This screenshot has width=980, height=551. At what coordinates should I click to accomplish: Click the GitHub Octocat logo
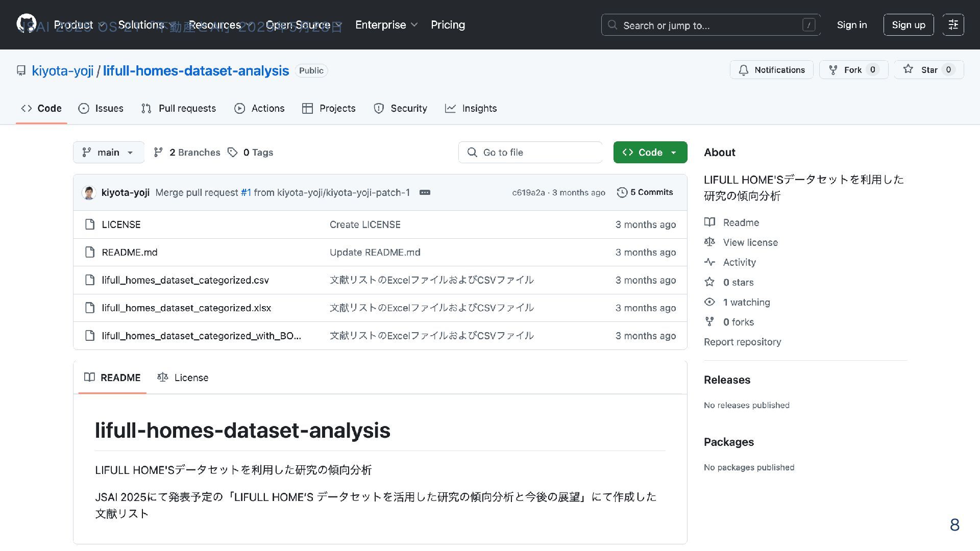(x=27, y=23)
